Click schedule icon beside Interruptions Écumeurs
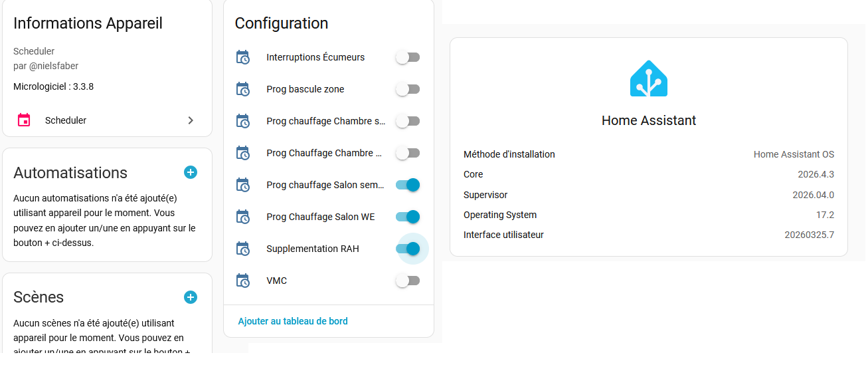Screen dimensions: 868x369 243,57
